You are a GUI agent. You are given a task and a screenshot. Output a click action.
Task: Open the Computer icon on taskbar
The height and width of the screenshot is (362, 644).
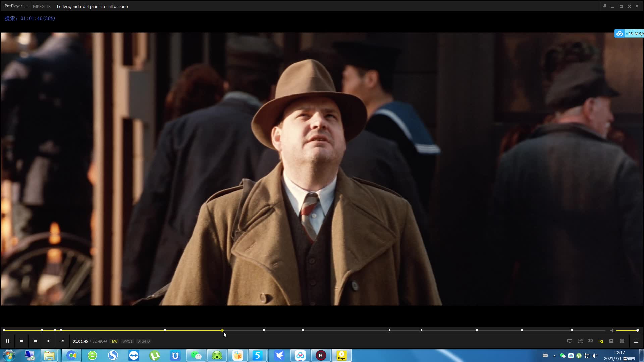tap(30, 355)
